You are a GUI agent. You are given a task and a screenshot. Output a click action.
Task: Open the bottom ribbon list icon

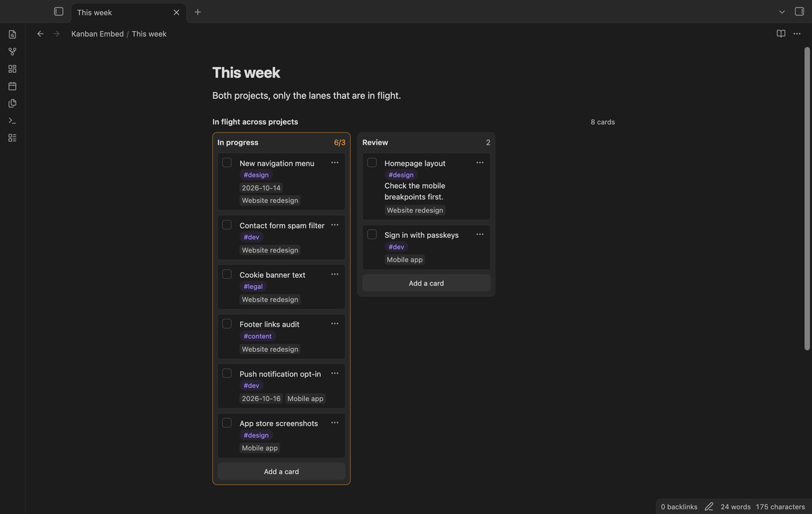click(x=12, y=138)
